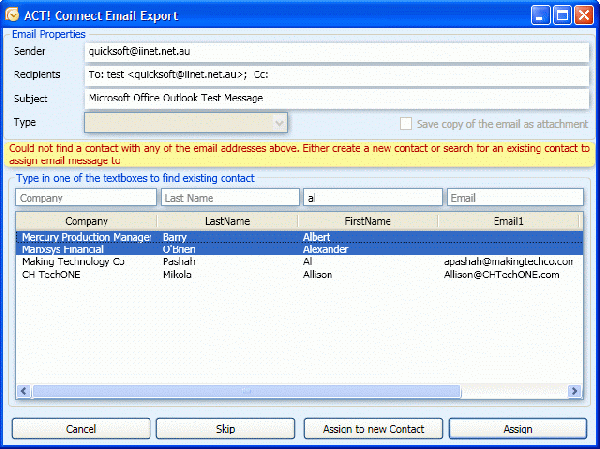The height and width of the screenshot is (449, 600).
Task: Select the CH TechONE row
Action: tap(299, 274)
